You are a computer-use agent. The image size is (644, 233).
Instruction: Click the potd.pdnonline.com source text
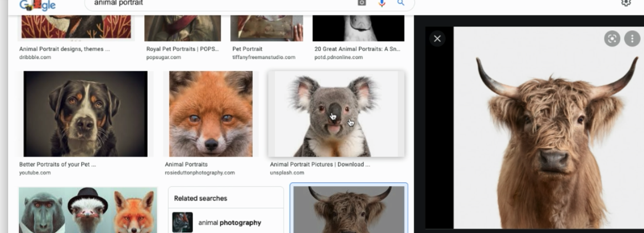[339, 57]
